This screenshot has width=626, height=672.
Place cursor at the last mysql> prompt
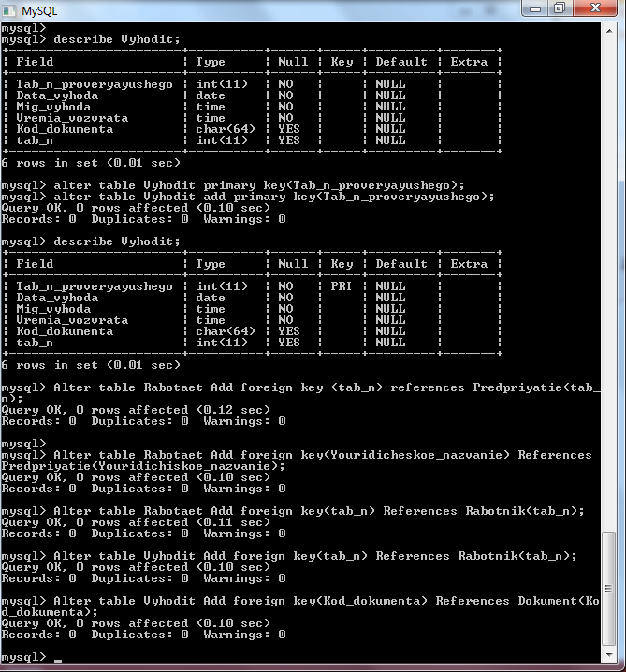pyautogui.click(x=57, y=657)
